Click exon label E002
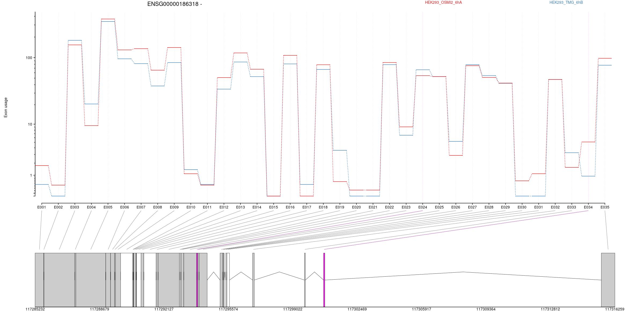644x322 pixels. coord(58,207)
